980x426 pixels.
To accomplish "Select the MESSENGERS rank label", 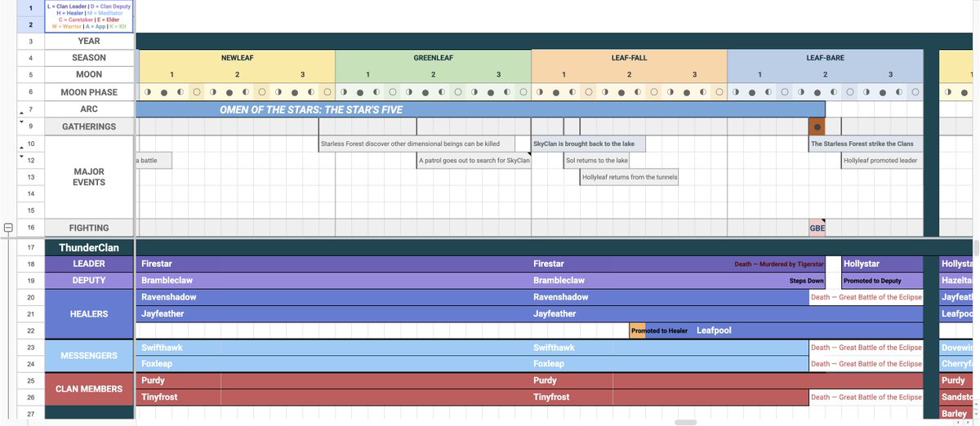I will (x=89, y=355).
